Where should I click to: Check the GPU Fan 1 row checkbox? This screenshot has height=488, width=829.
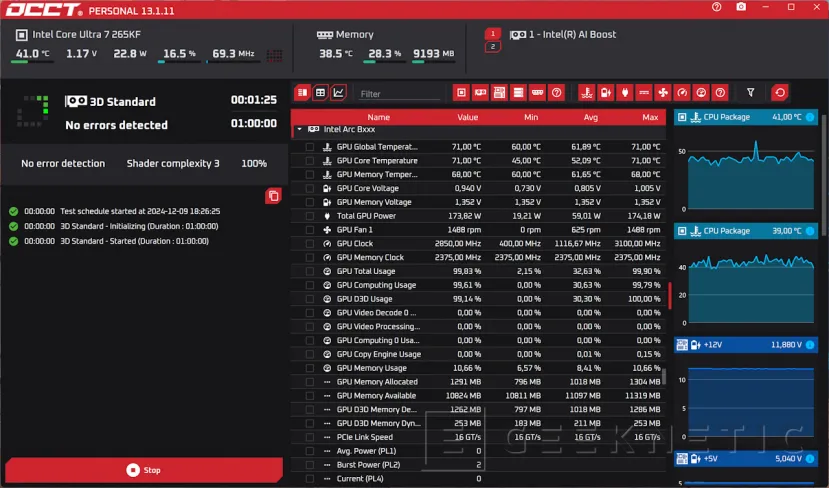tap(310, 229)
